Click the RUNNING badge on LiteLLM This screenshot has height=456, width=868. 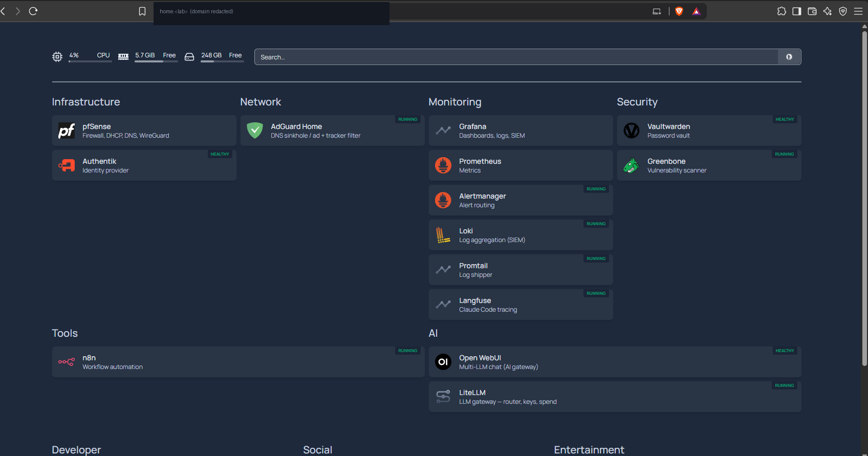pos(785,385)
